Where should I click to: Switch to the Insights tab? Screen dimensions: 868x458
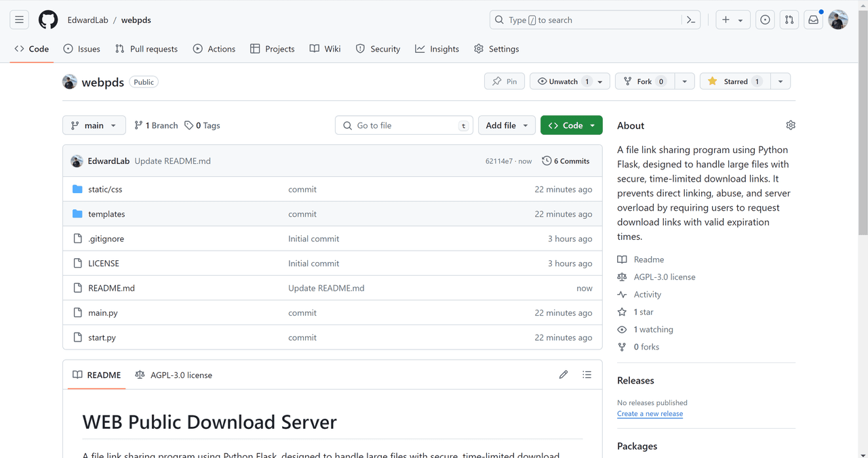[437, 49]
